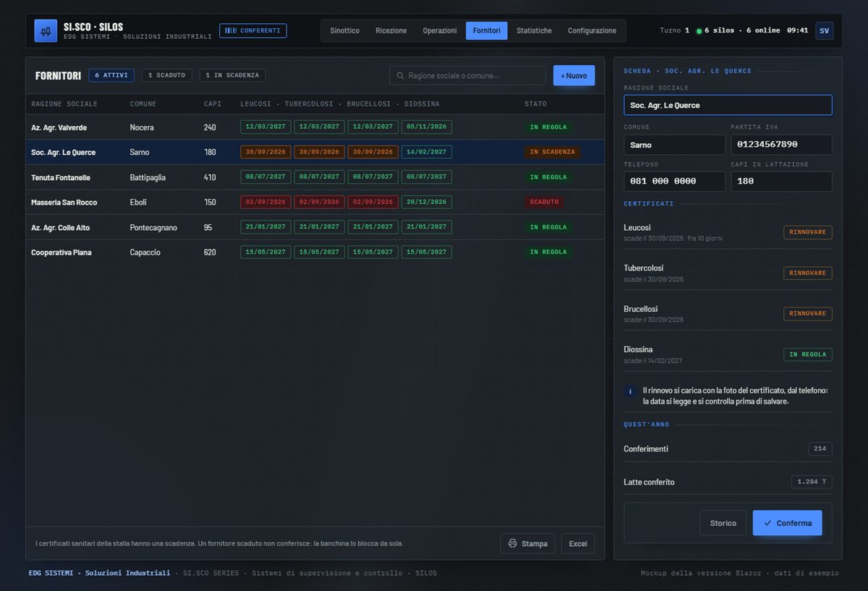This screenshot has width=868, height=591.
Task: Switch to the Sinottico tab
Action: pyautogui.click(x=344, y=30)
